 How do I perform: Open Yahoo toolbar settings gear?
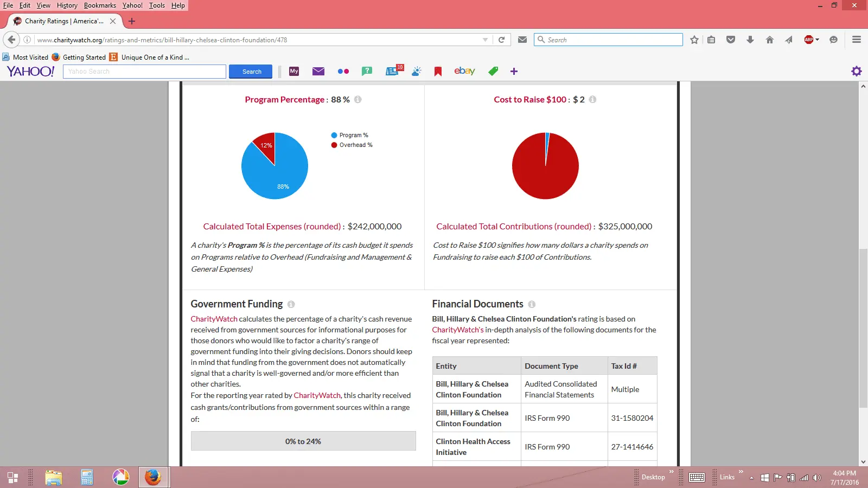(x=856, y=71)
